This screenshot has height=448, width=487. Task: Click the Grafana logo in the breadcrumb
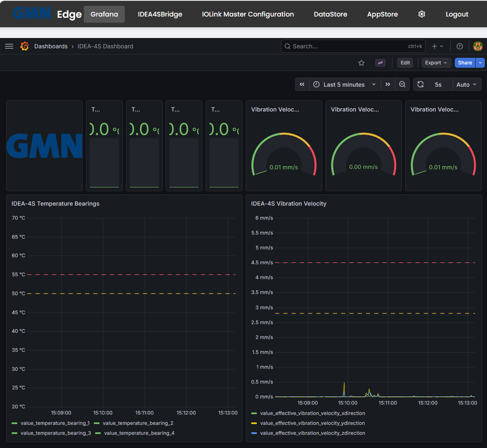[x=24, y=46]
